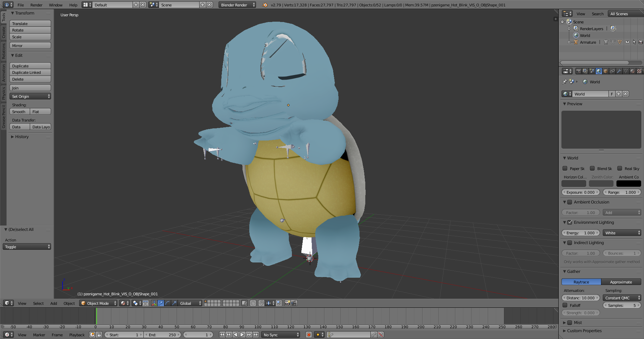Open the Texture checker tab

coord(639,71)
